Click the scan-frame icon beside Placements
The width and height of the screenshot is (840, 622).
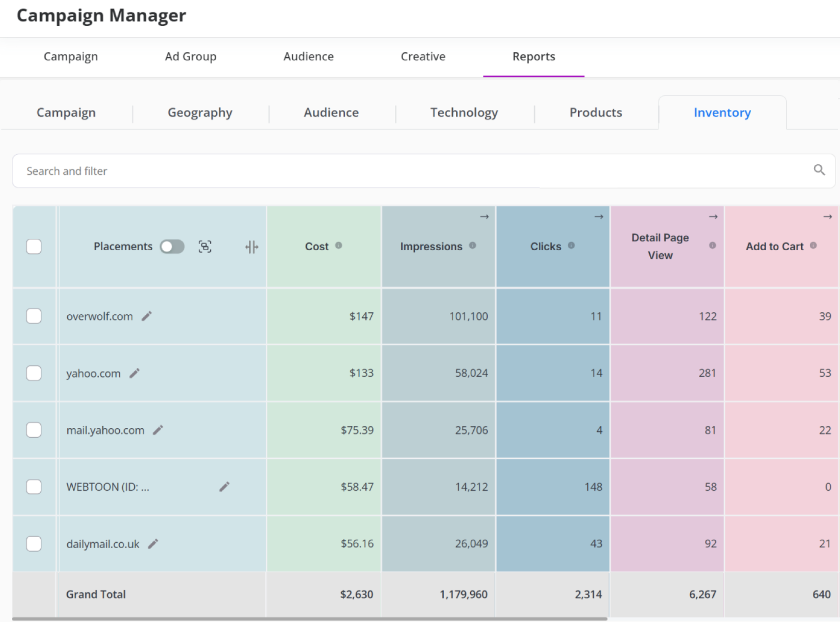(x=205, y=247)
